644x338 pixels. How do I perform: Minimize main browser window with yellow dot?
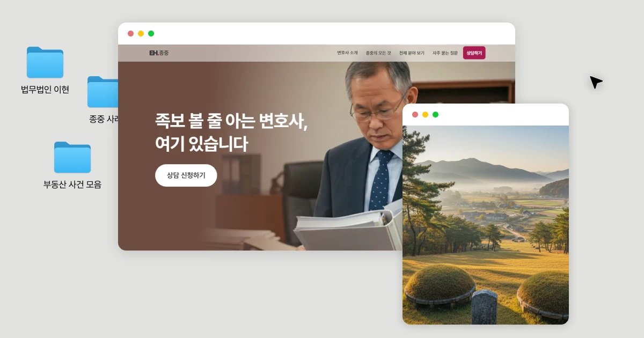point(141,33)
